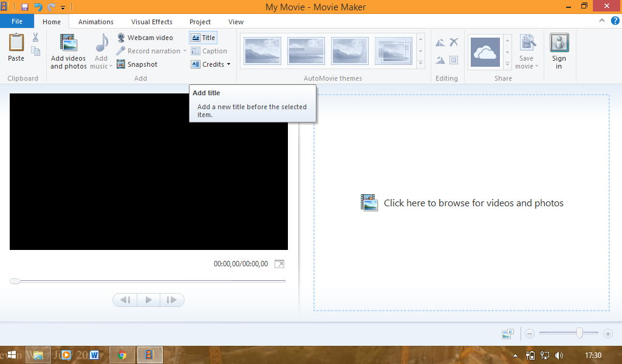Expand the AutoMovie themes gallery

point(421,62)
